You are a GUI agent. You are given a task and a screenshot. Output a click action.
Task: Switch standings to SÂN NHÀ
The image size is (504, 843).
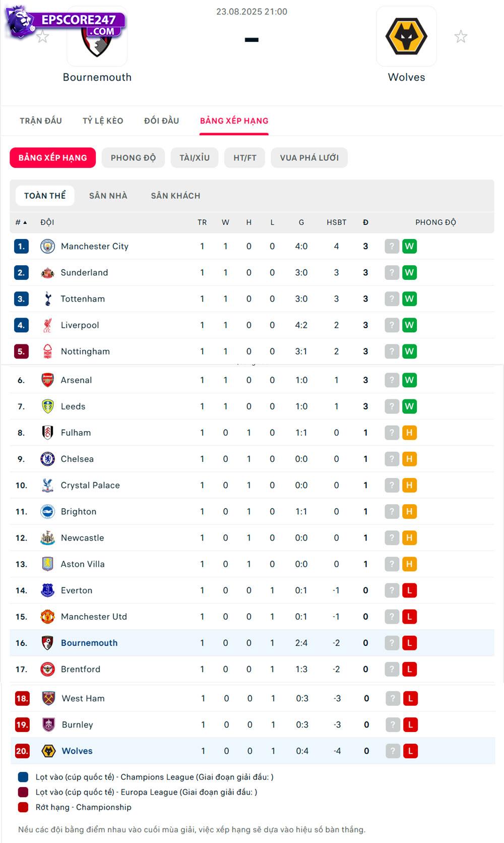(x=108, y=196)
